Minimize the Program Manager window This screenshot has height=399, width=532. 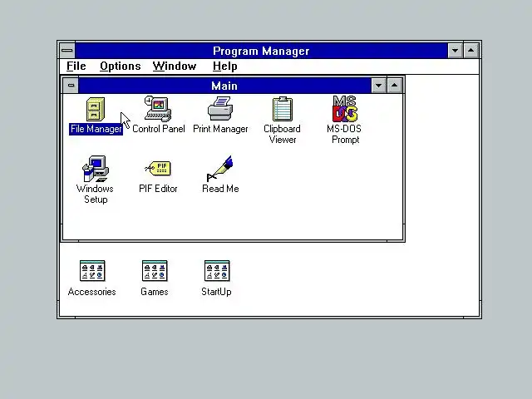[x=455, y=51]
